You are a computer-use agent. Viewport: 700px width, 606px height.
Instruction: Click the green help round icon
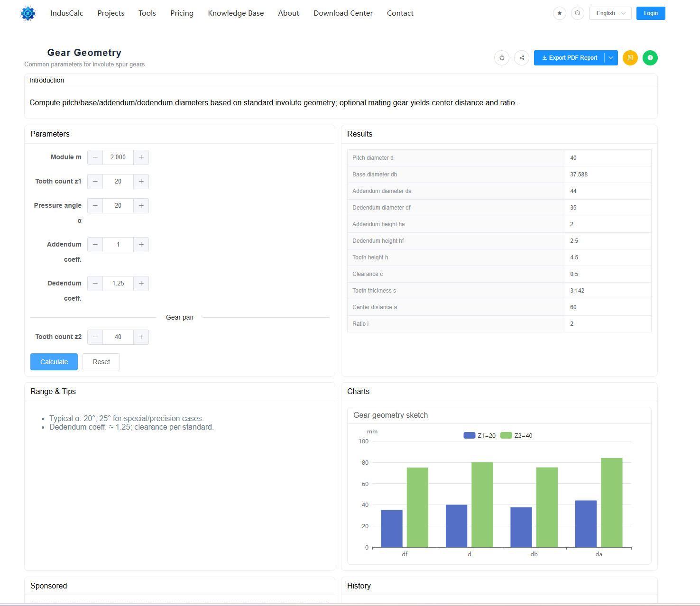(x=650, y=58)
